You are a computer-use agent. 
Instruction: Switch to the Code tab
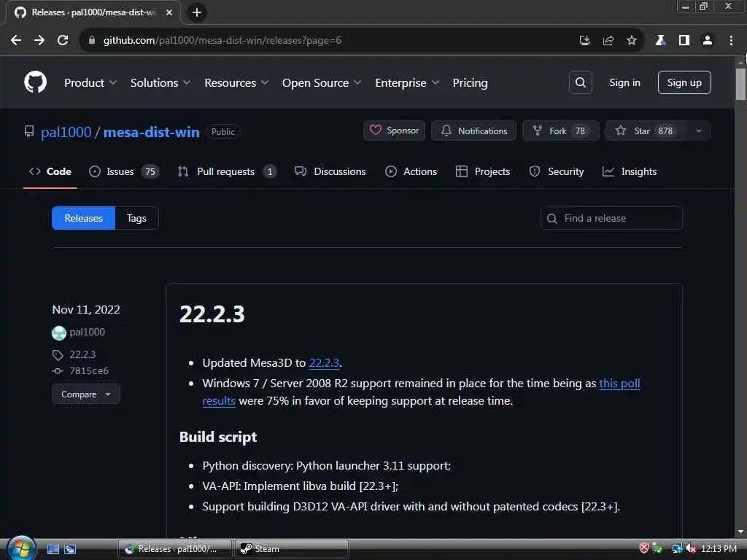pos(50,171)
